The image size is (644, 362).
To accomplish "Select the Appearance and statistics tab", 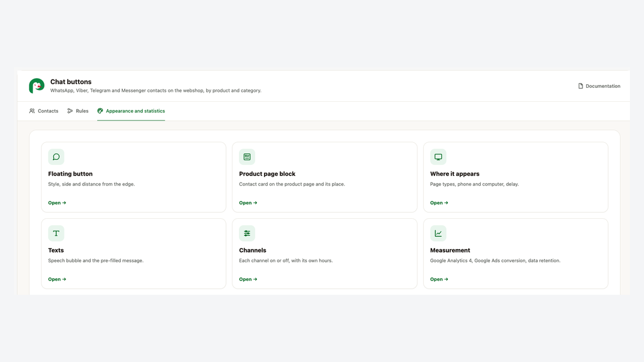I will (131, 111).
